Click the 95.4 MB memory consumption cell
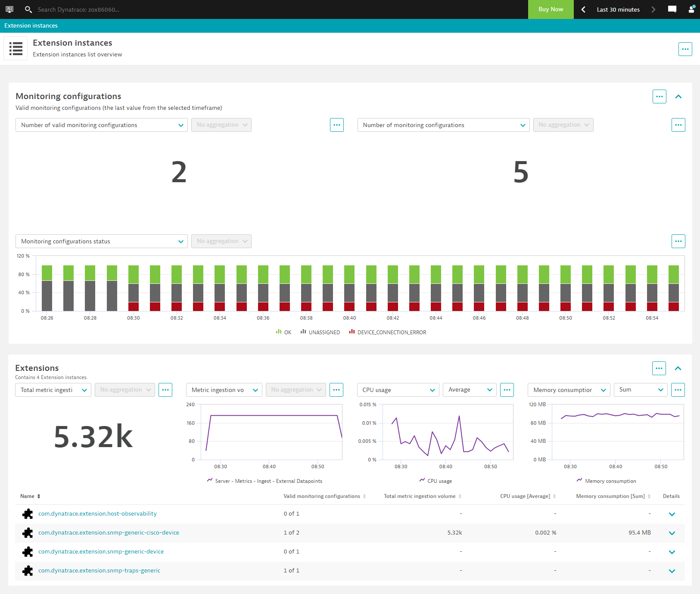 (x=640, y=533)
